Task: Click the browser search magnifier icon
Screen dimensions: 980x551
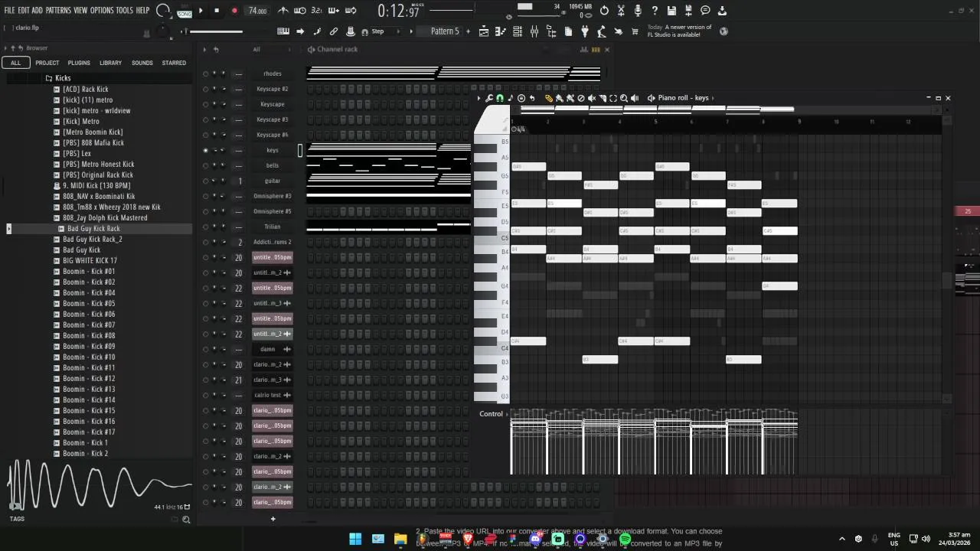Action: (x=186, y=520)
